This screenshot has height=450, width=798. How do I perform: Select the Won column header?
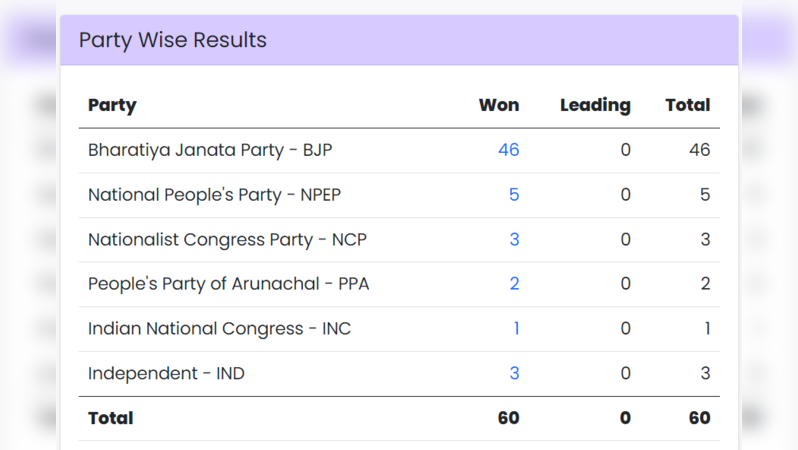[499, 105]
